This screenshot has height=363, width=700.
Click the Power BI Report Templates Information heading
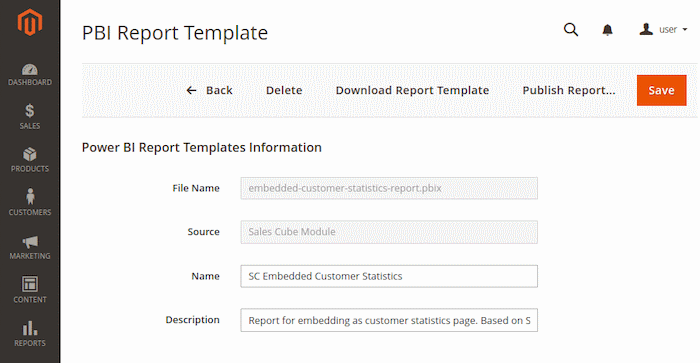[x=201, y=147]
